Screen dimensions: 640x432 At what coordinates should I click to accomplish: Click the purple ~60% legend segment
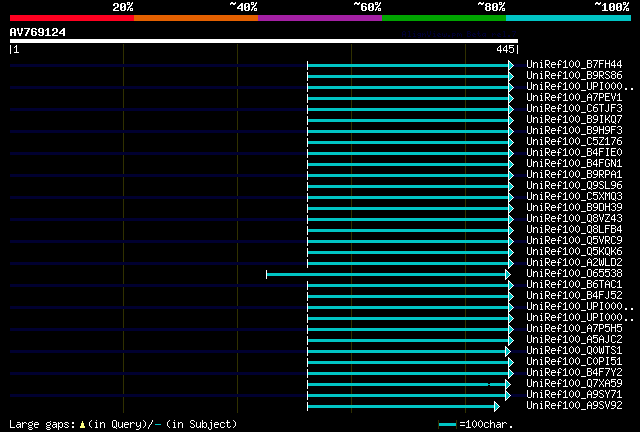click(320, 18)
